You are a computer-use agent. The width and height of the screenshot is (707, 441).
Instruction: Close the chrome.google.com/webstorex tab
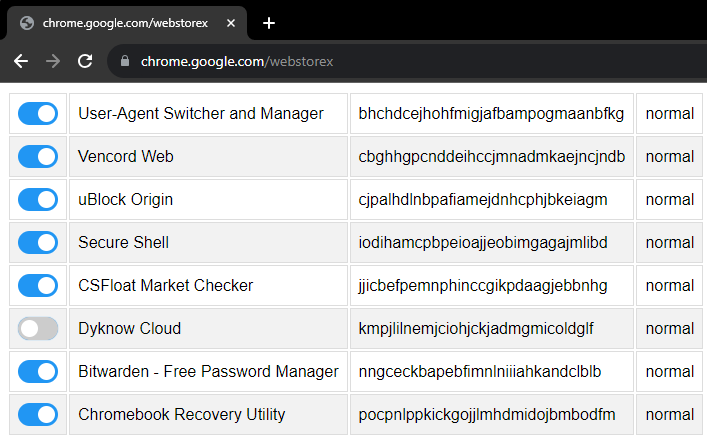pyautogui.click(x=231, y=23)
